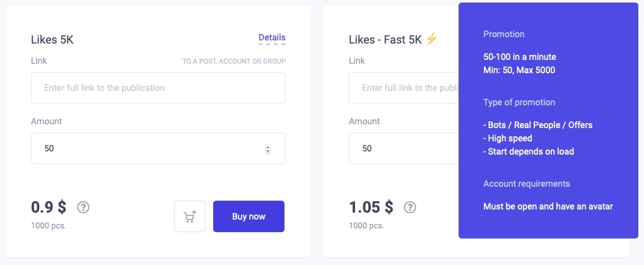Click help icon beside 0.9 $ price
Screen dimensions: 644x265
83,207
